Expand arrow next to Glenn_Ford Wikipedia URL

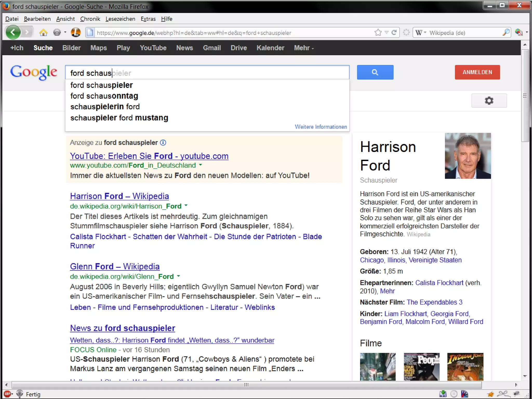(x=178, y=276)
